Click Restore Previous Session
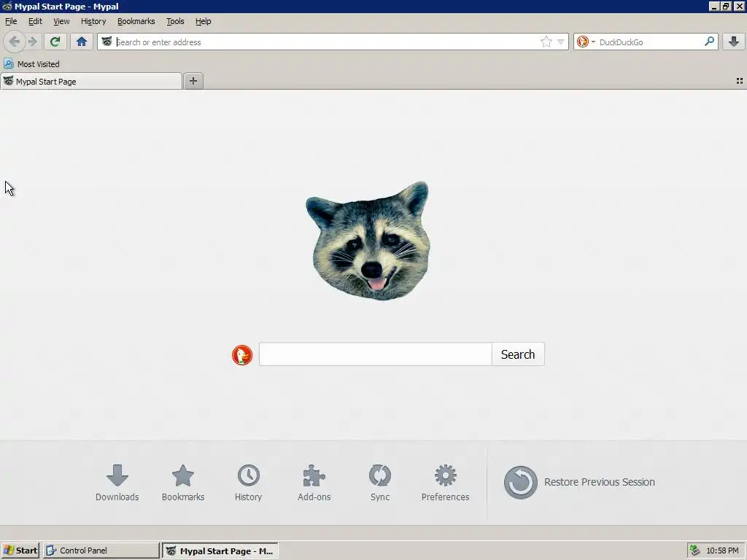The image size is (747, 560). pos(579,483)
